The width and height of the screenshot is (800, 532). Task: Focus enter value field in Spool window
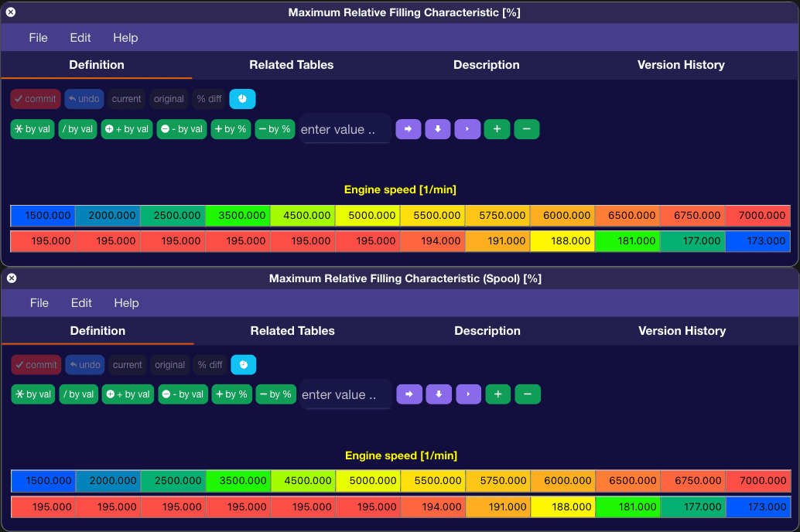pyautogui.click(x=346, y=394)
